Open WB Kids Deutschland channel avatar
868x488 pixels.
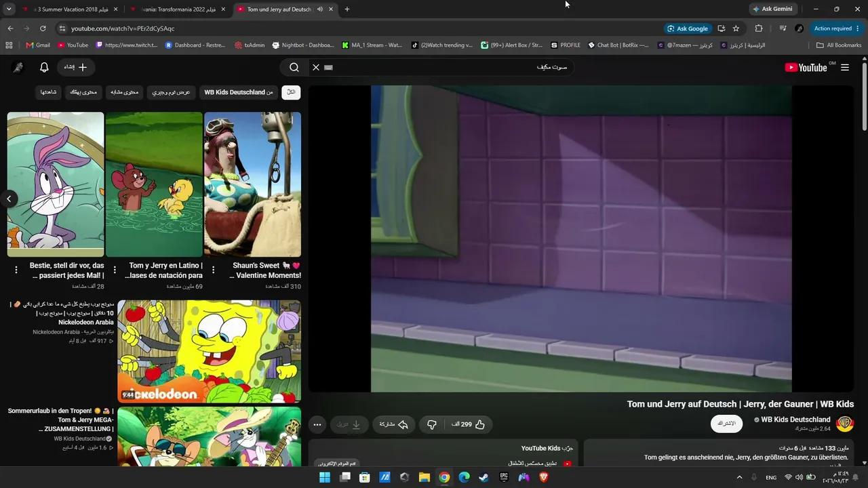(x=845, y=424)
